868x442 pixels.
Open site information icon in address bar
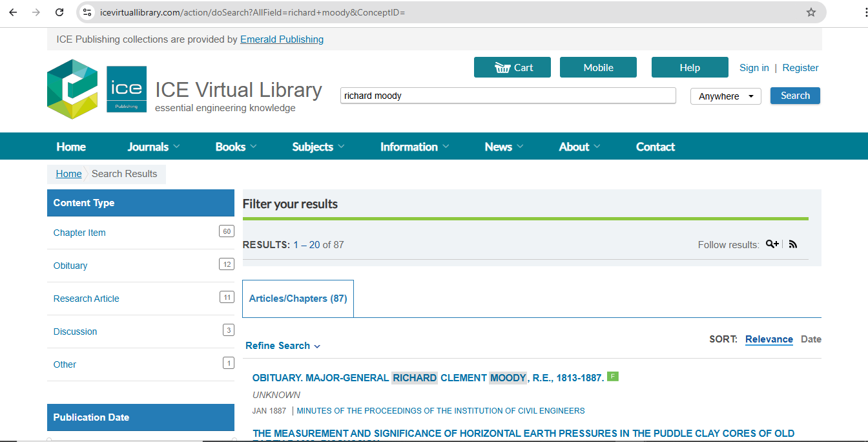[88, 12]
